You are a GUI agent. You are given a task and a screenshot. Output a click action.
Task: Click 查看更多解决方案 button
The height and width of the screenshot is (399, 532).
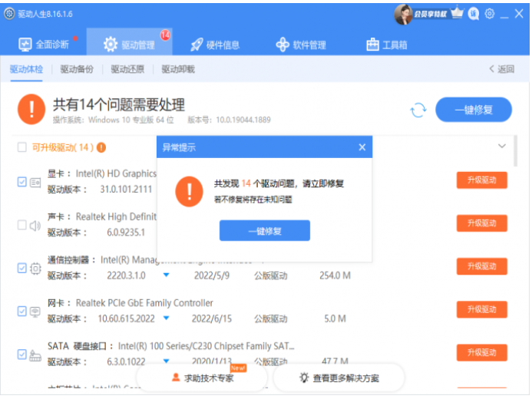pos(339,378)
